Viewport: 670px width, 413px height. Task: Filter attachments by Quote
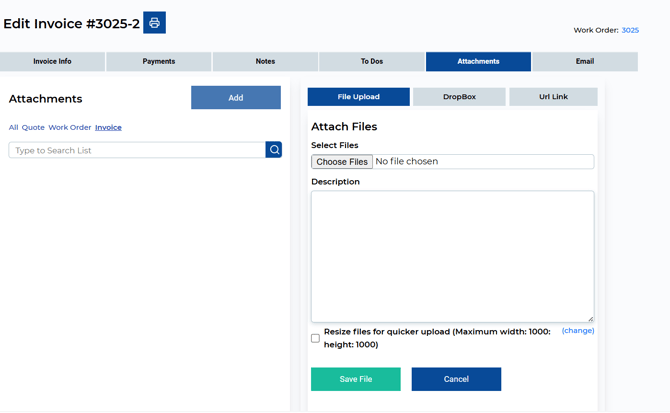point(33,128)
